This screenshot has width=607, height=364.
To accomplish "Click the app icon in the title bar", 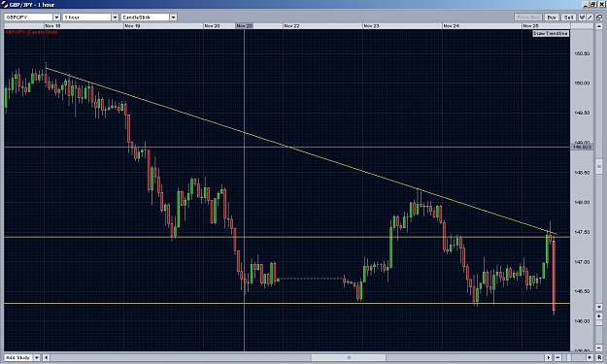I will (4, 4).
